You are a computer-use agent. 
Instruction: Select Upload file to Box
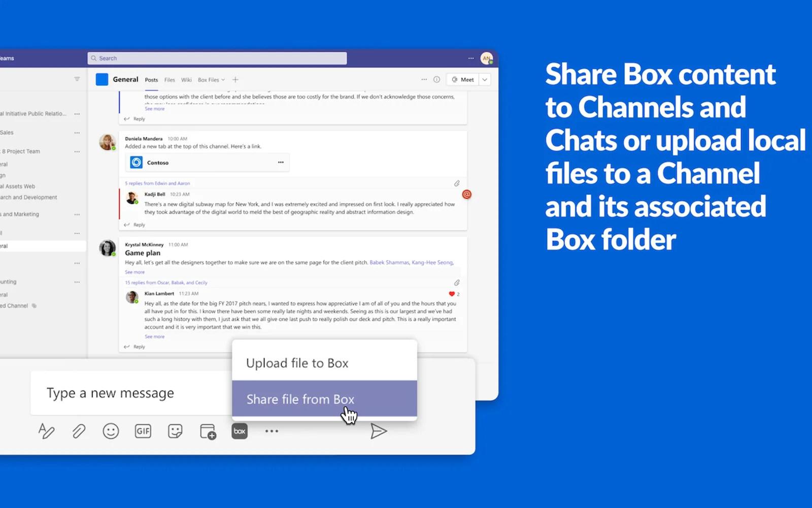[325, 363]
